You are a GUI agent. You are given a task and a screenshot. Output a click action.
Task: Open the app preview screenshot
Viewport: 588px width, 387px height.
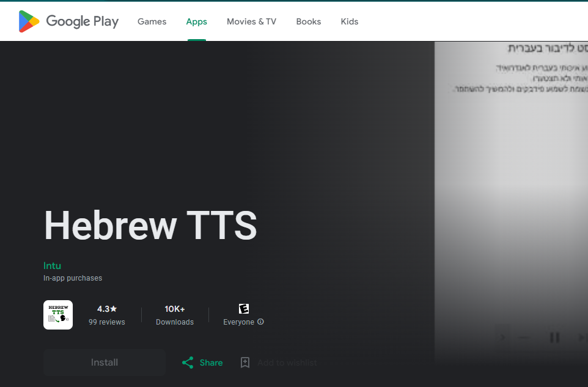tap(511, 202)
